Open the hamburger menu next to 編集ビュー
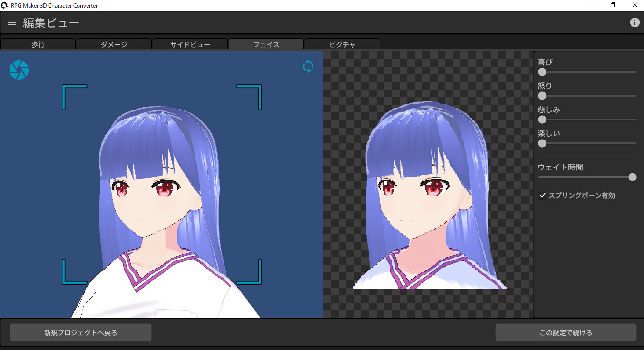 (x=11, y=22)
